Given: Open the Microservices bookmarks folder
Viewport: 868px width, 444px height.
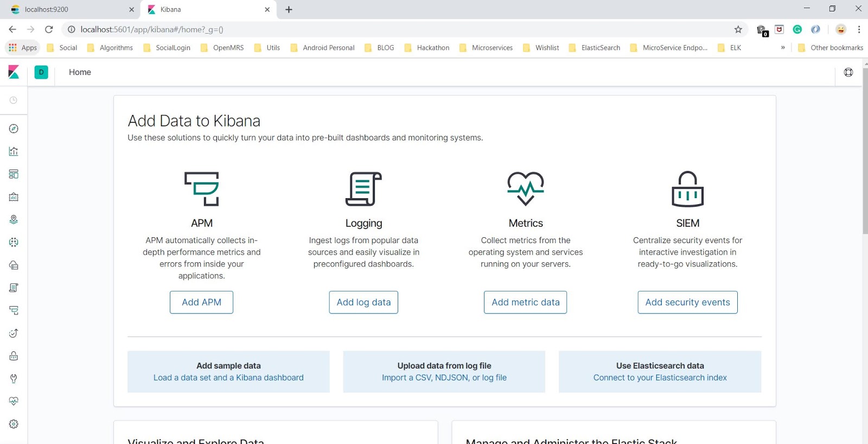Looking at the screenshot, I should (x=486, y=48).
